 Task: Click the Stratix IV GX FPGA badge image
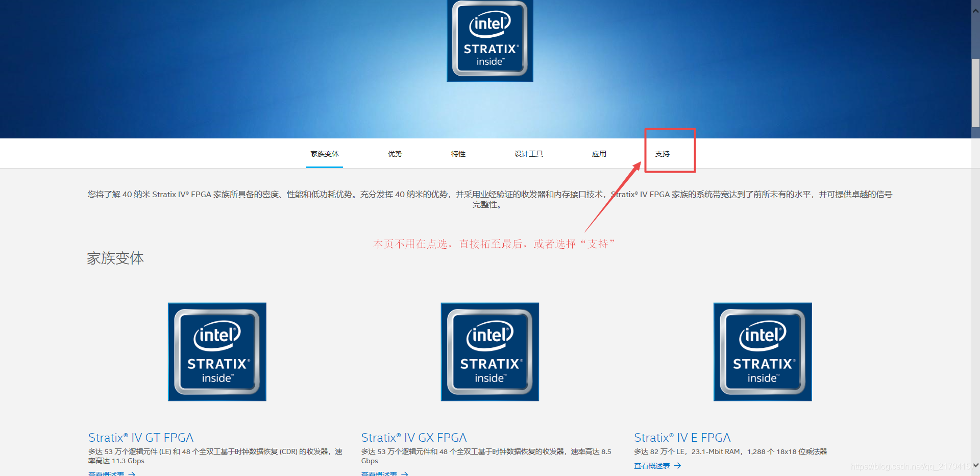coord(490,352)
